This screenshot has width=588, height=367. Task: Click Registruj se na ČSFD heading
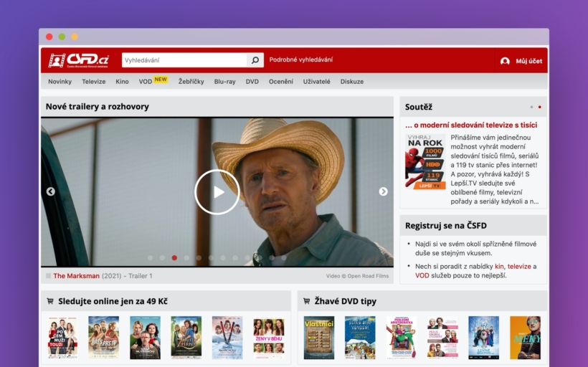point(446,226)
